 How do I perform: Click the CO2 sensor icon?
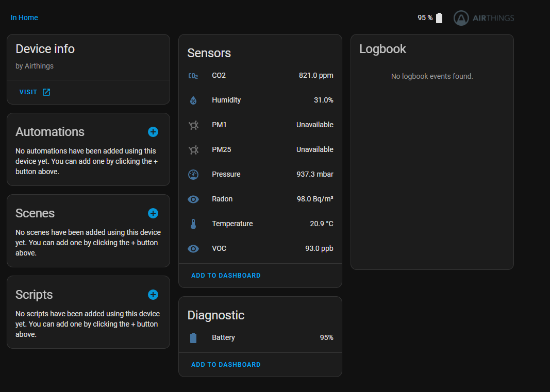coord(193,75)
